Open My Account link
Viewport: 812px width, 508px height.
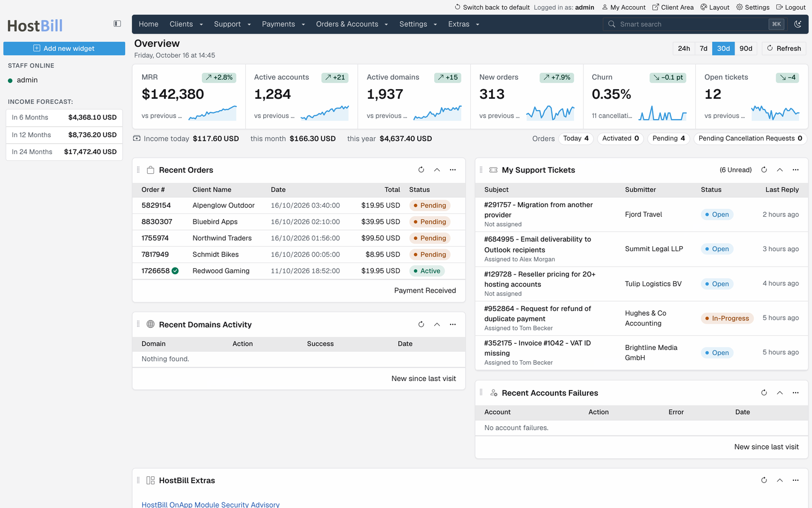624,7
